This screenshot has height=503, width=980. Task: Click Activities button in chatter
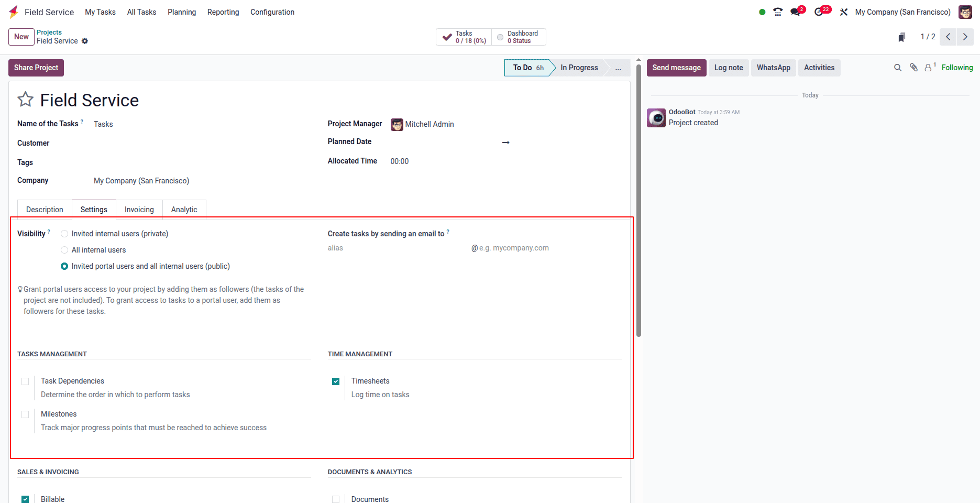[x=819, y=68]
